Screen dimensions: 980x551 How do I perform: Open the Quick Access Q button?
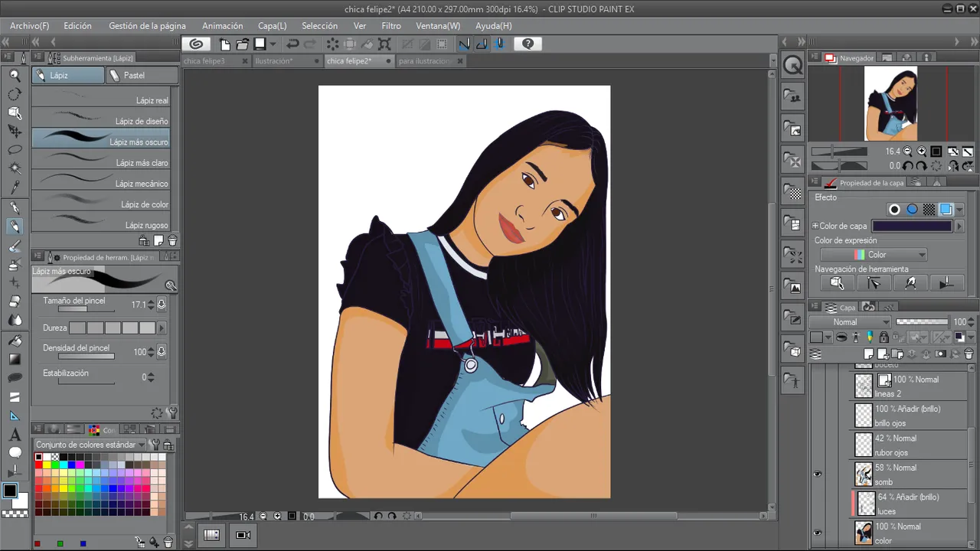[793, 67]
